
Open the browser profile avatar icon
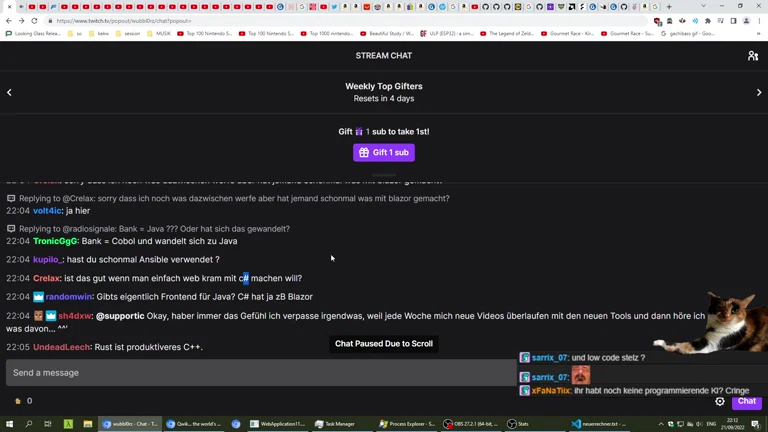tap(746, 21)
